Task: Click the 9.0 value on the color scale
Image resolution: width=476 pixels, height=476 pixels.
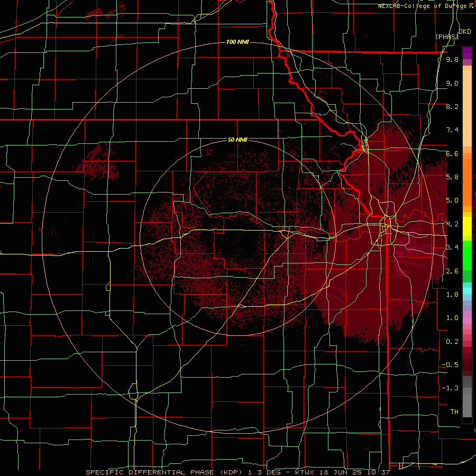Action: click(x=452, y=83)
